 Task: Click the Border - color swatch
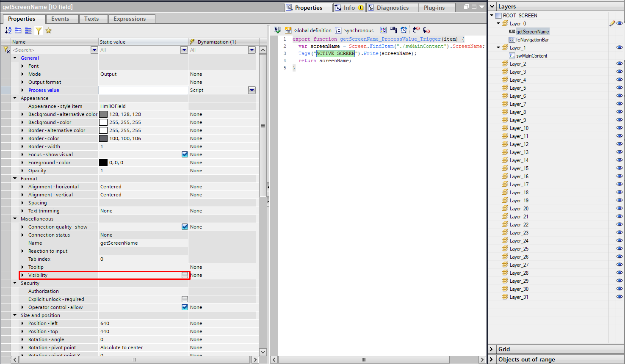(x=103, y=138)
